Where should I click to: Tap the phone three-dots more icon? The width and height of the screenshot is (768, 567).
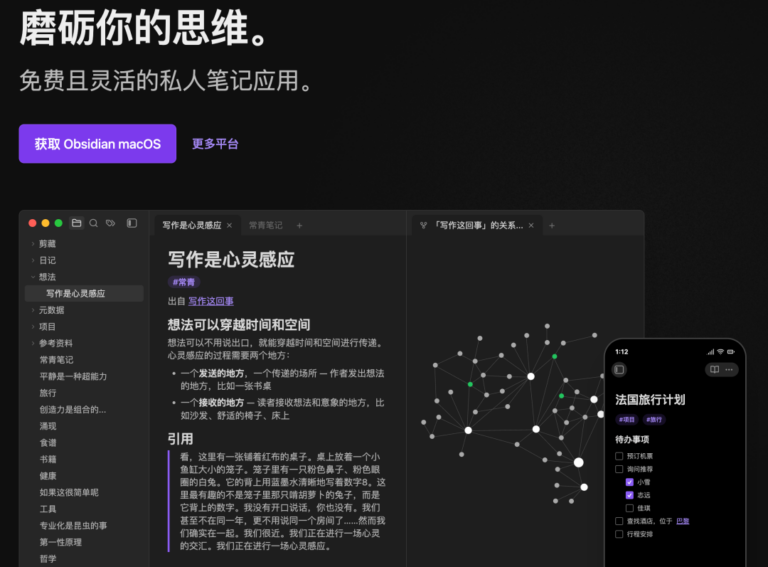[x=729, y=369]
